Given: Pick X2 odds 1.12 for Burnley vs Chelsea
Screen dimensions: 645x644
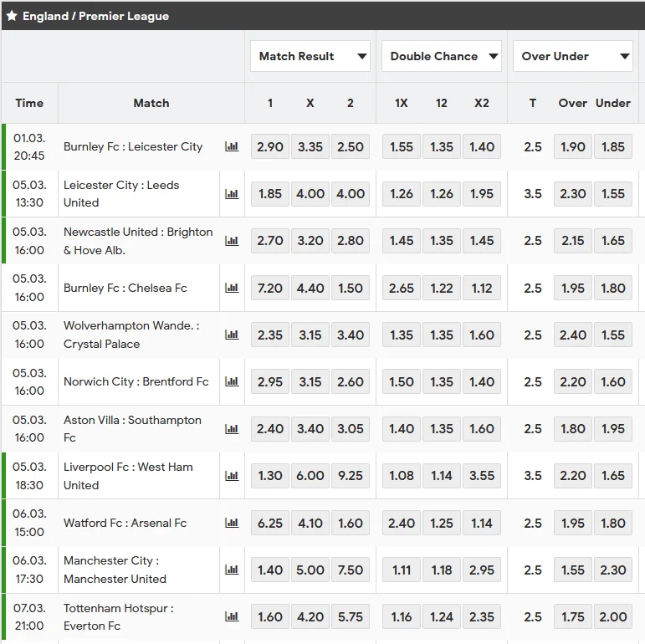Looking at the screenshot, I should (x=482, y=288).
